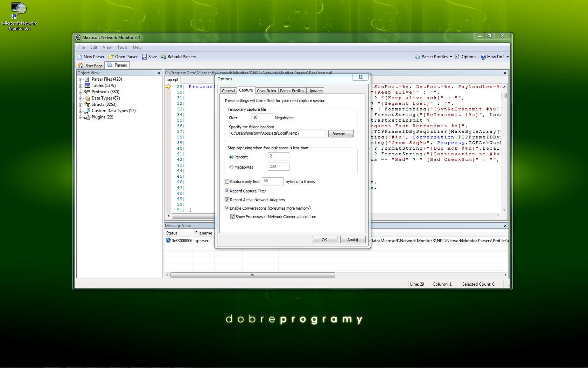Click the New Parser toolbar icon
Viewport: 588px width, 368px height.
click(79, 57)
